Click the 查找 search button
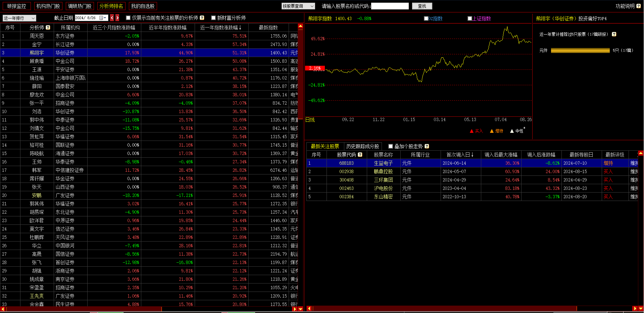The height and width of the screenshot is (313, 644). pyautogui.click(x=422, y=6)
